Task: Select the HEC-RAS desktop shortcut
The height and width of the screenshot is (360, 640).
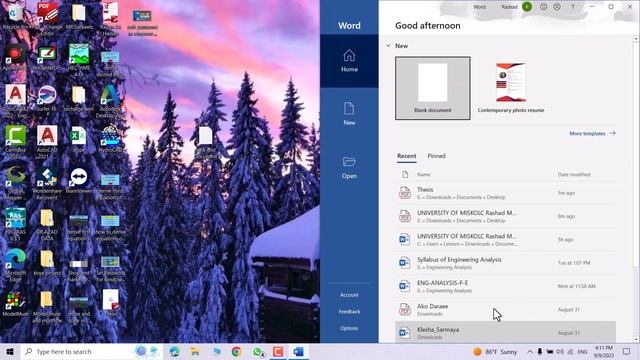Action: tap(15, 224)
